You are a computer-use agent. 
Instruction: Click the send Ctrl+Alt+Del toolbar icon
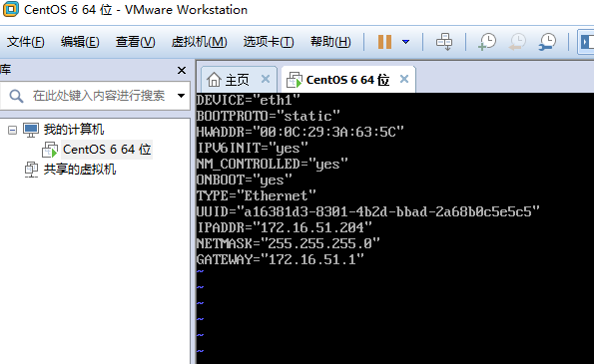[444, 42]
